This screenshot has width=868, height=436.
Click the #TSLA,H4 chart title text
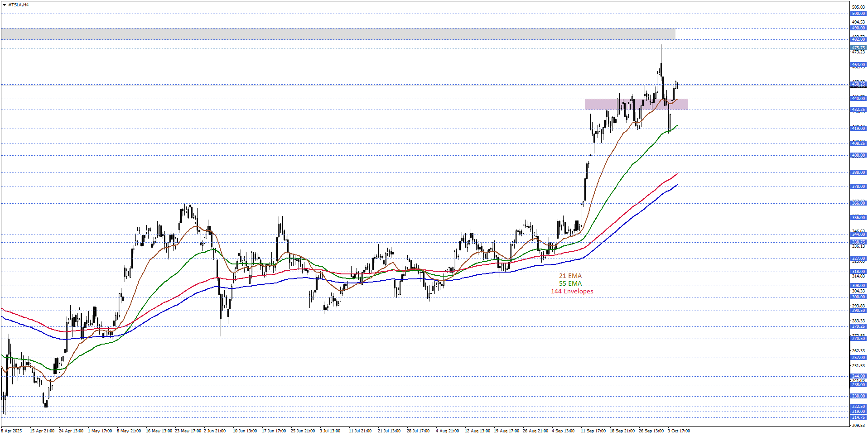(18, 5)
